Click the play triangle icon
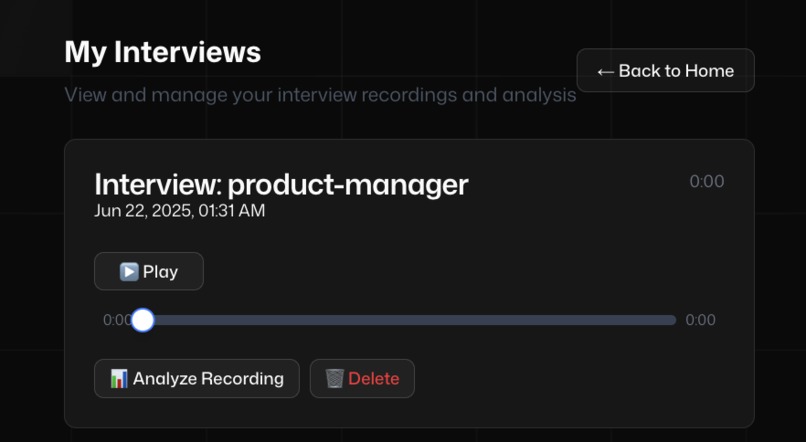 pos(129,271)
